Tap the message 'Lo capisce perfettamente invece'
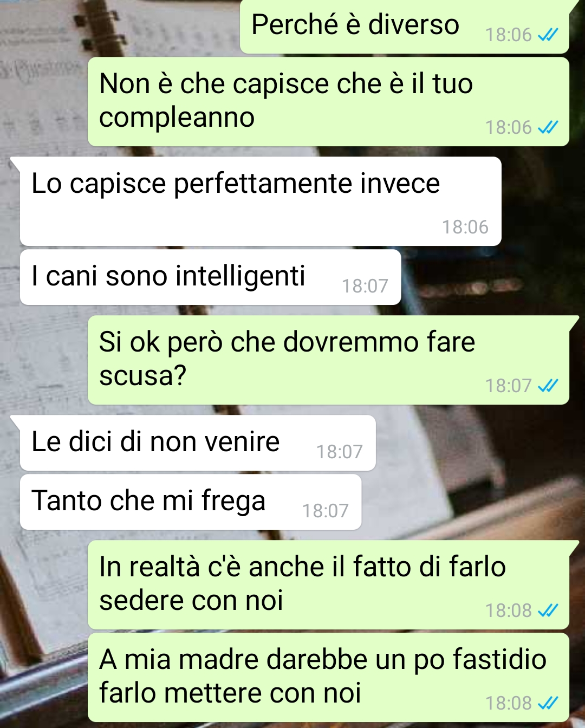585x728 pixels. [x=261, y=201]
